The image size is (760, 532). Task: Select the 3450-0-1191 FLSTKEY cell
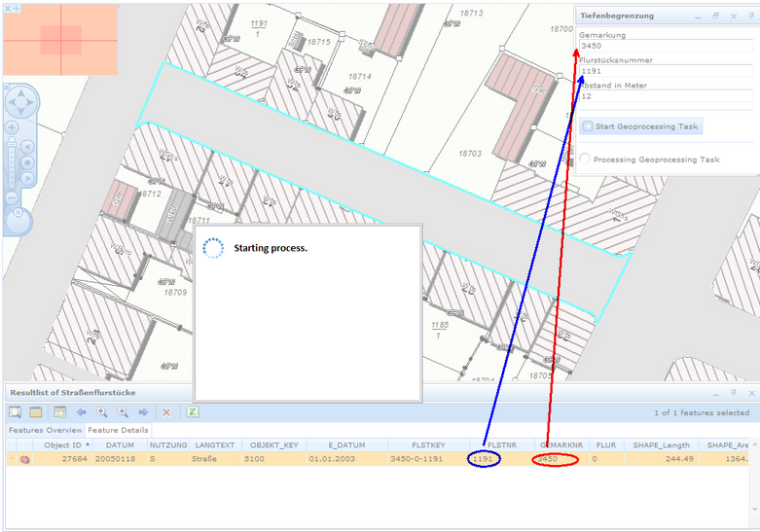[428, 459]
